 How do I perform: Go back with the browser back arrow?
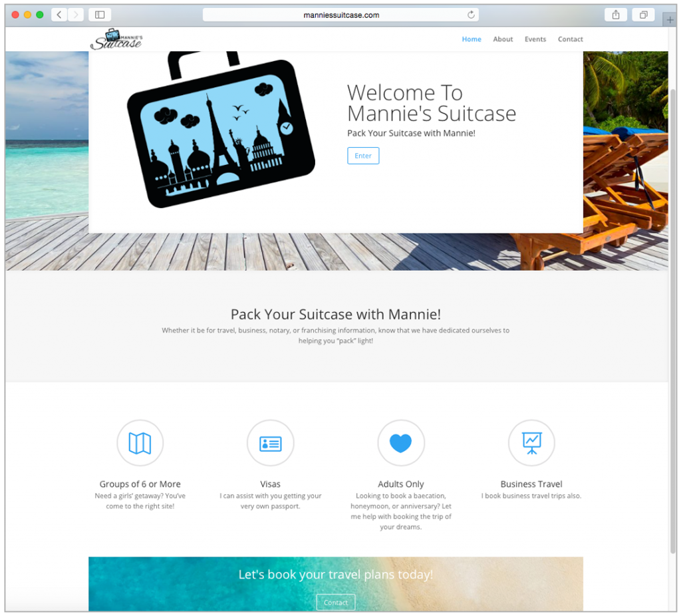pos(59,15)
